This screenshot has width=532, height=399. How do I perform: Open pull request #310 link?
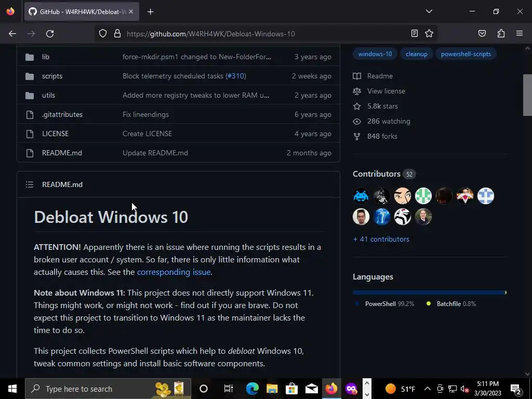tap(236, 76)
